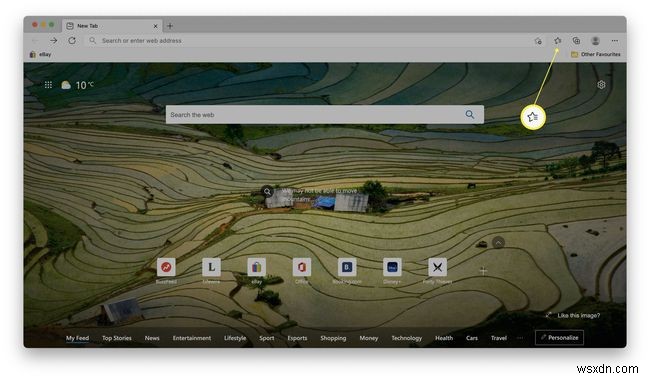Click the image caption about moving mountains

click(x=319, y=195)
